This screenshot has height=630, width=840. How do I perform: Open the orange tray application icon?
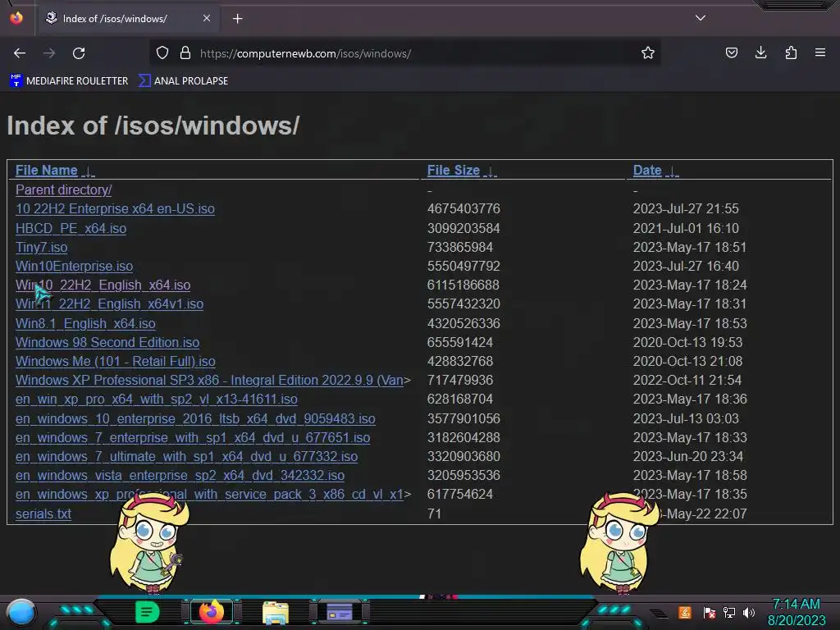coord(685,612)
